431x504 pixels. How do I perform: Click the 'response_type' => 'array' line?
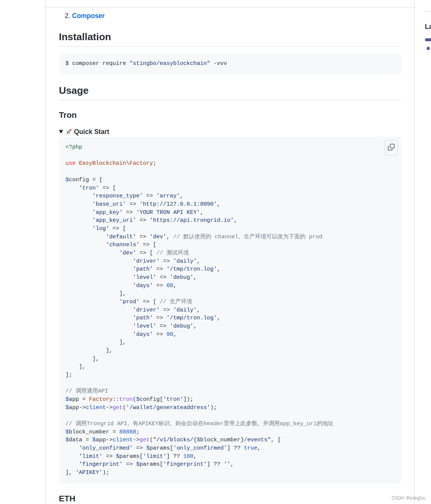point(138,196)
